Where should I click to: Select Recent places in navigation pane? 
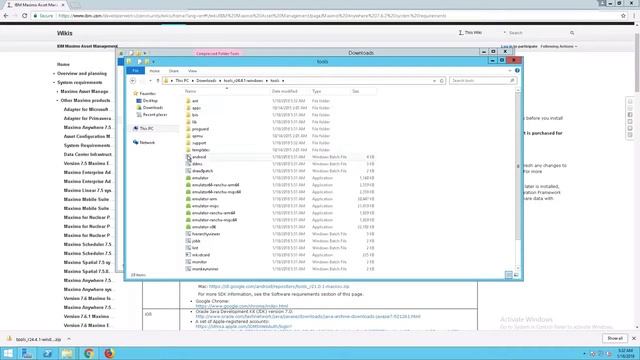(x=155, y=115)
